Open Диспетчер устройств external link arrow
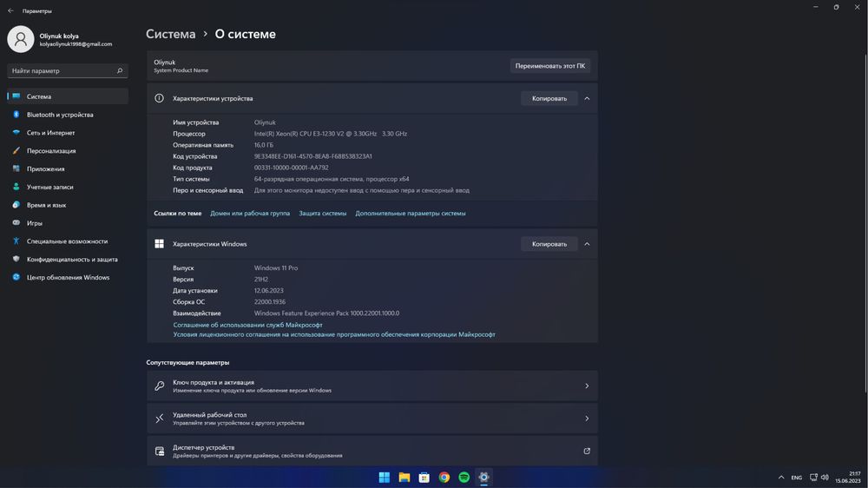The width and height of the screenshot is (868, 488). coord(587,452)
